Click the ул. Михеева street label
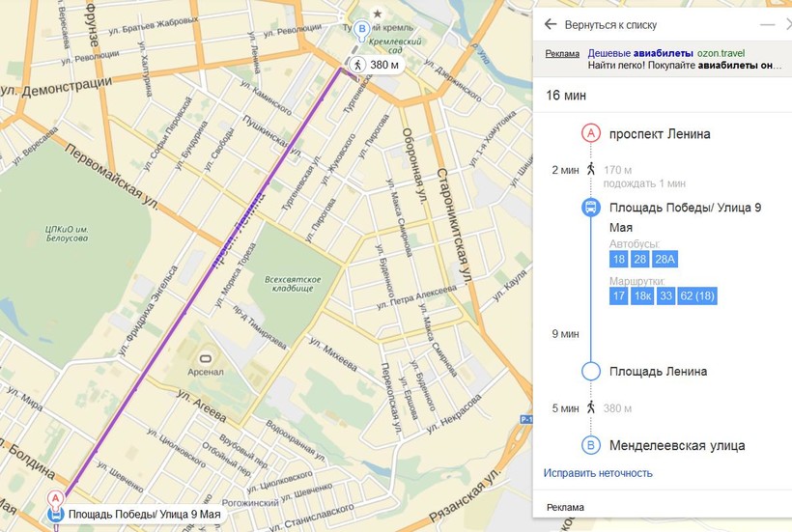The width and height of the screenshot is (792, 532). 333,354
